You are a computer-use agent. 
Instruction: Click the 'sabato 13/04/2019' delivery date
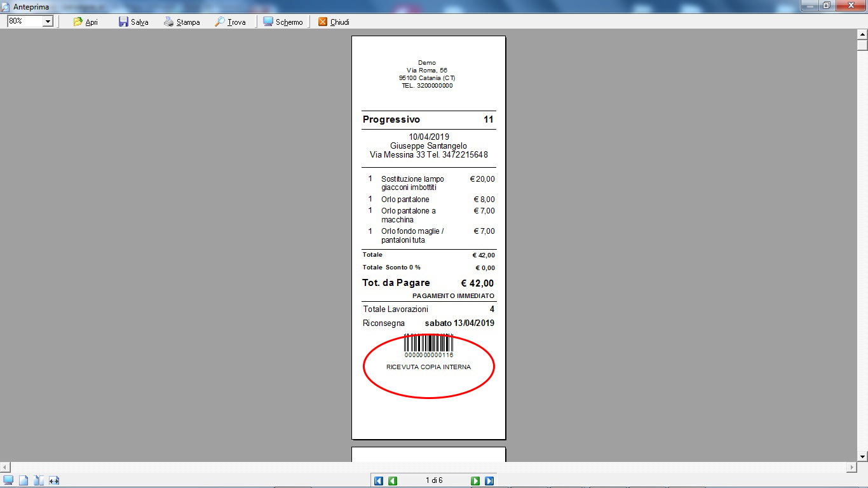coord(459,323)
